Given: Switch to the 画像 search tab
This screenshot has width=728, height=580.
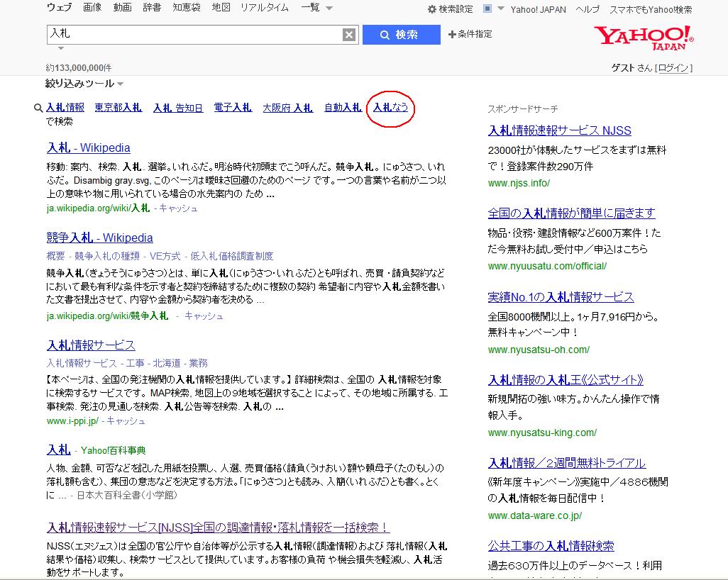Looking at the screenshot, I should coord(92,8).
